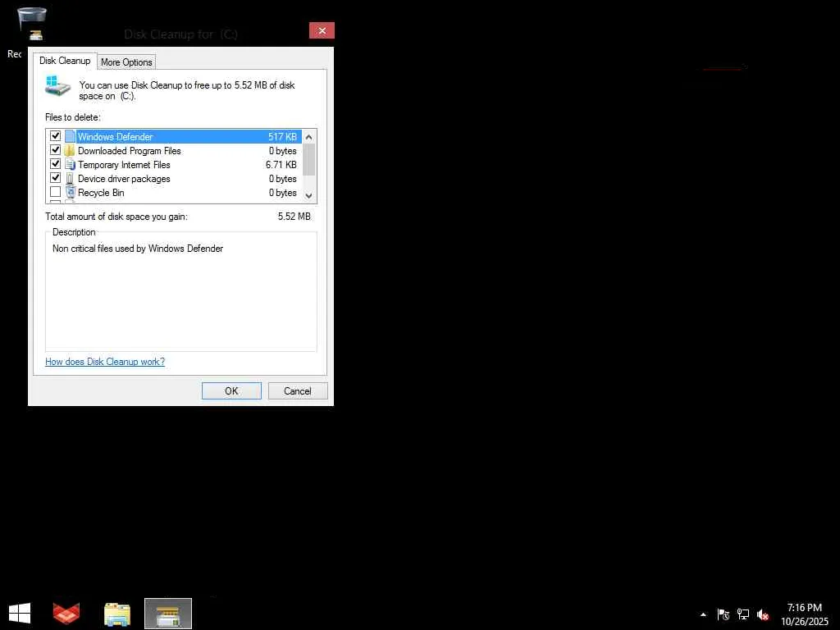Click the Downloaded Program Files folder icon
This screenshot has width=840, height=630.
point(70,151)
